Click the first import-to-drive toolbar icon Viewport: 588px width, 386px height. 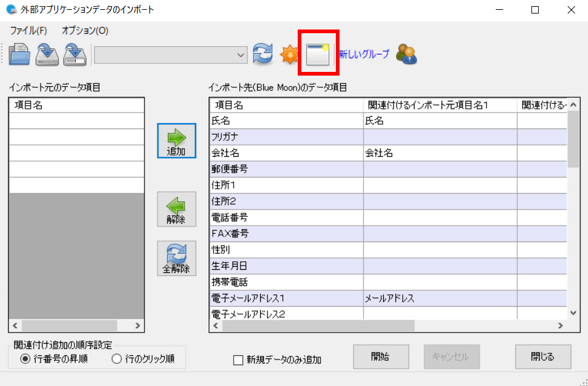[x=47, y=54]
